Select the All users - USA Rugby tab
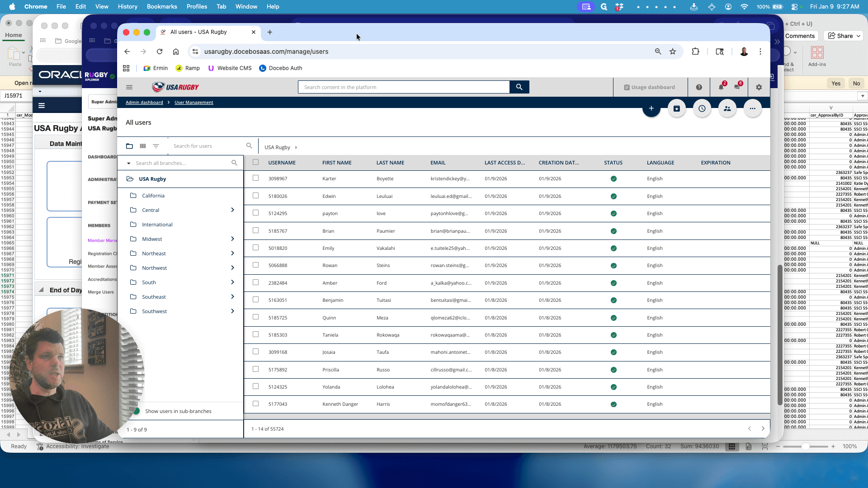This screenshot has height=488, width=868. click(x=208, y=32)
